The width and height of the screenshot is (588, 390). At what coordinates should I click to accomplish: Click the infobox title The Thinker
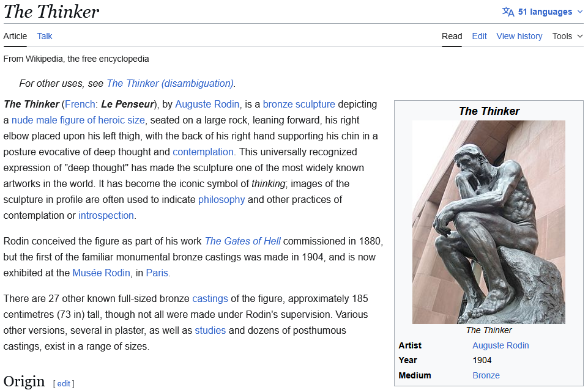[x=489, y=111]
